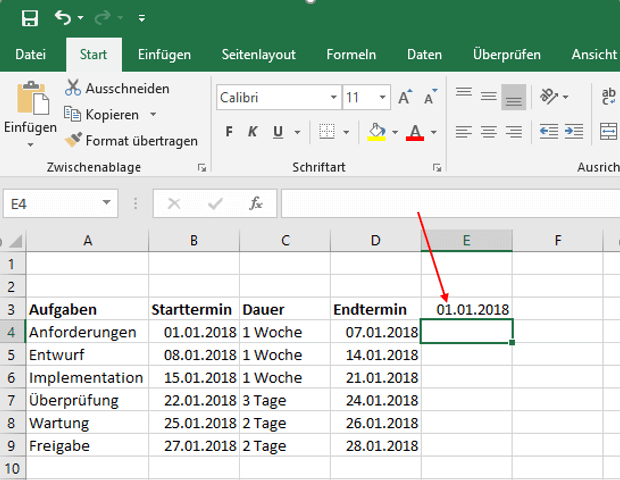Click the Kopieren button

click(111, 115)
